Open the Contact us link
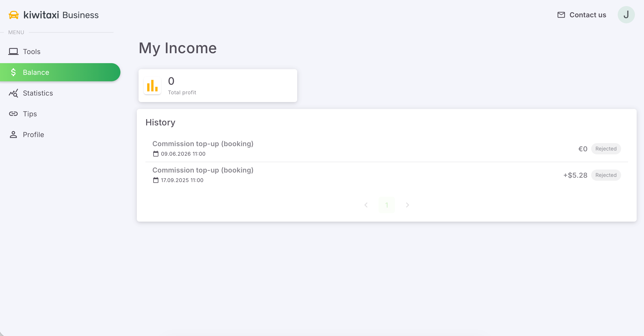 pyautogui.click(x=582, y=15)
